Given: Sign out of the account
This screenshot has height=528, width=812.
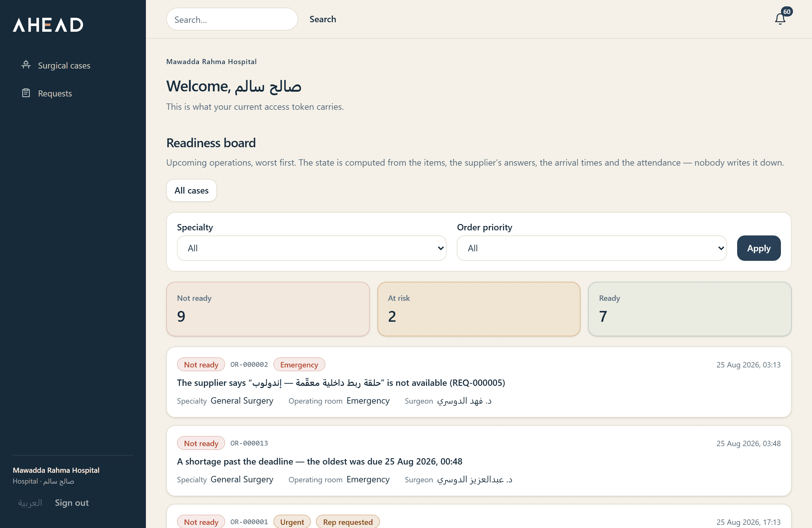Looking at the screenshot, I should [x=72, y=502].
